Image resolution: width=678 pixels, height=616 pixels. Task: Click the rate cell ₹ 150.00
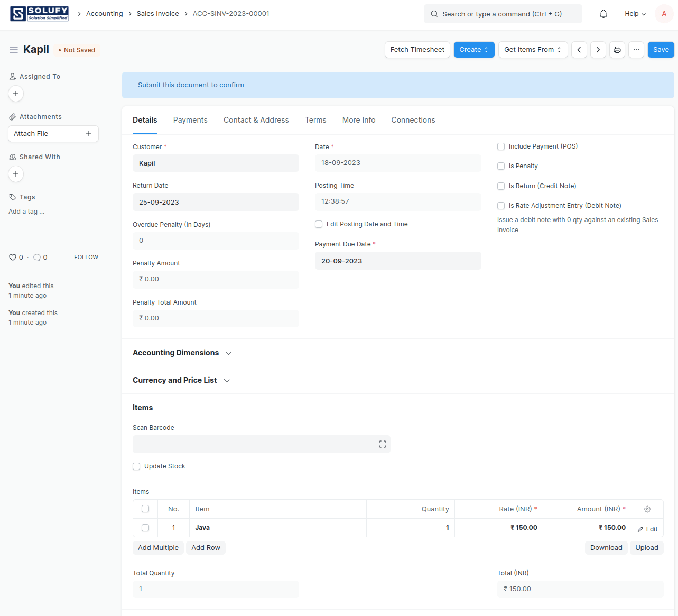point(499,528)
